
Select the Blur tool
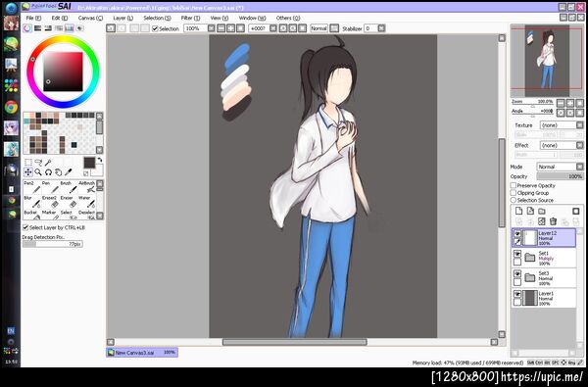click(31, 202)
